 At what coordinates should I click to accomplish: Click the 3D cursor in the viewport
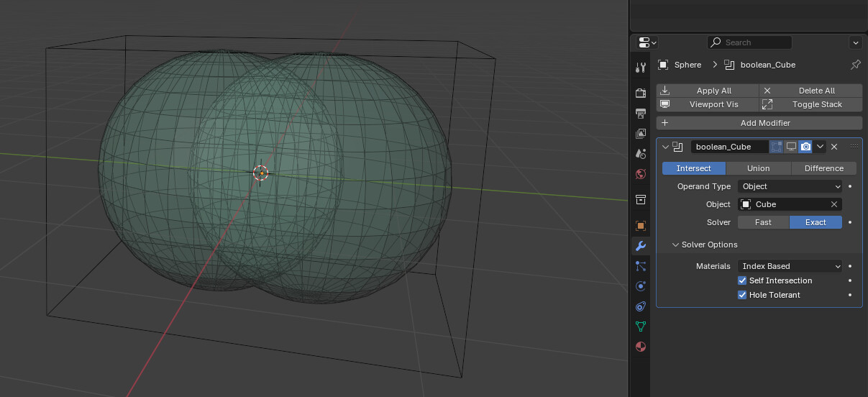pyautogui.click(x=261, y=173)
